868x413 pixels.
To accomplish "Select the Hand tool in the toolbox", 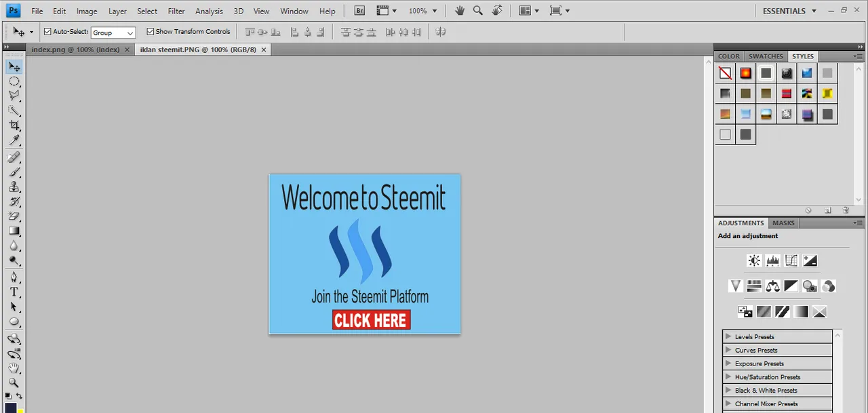I will point(14,368).
